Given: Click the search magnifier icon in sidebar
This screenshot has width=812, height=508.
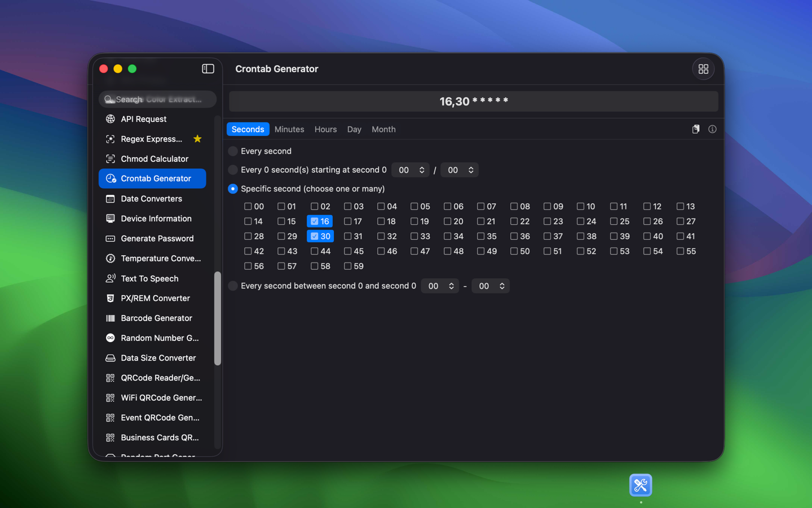Looking at the screenshot, I should [x=109, y=99].
